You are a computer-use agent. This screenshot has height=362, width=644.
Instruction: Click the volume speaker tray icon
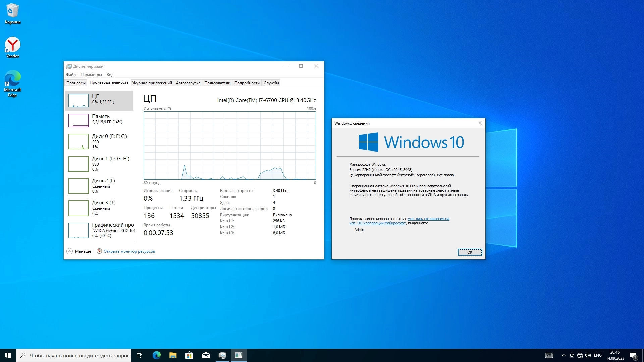pos(588,355)
